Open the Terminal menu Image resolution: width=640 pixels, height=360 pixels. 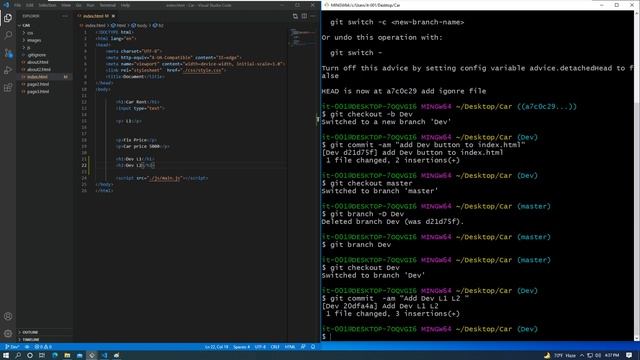tap(107, 5)
